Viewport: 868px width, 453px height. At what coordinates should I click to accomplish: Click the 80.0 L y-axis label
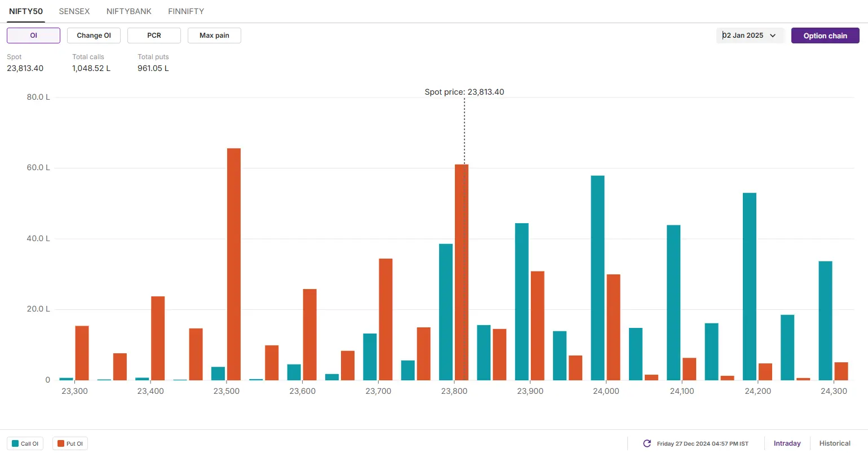click(38, 97)
